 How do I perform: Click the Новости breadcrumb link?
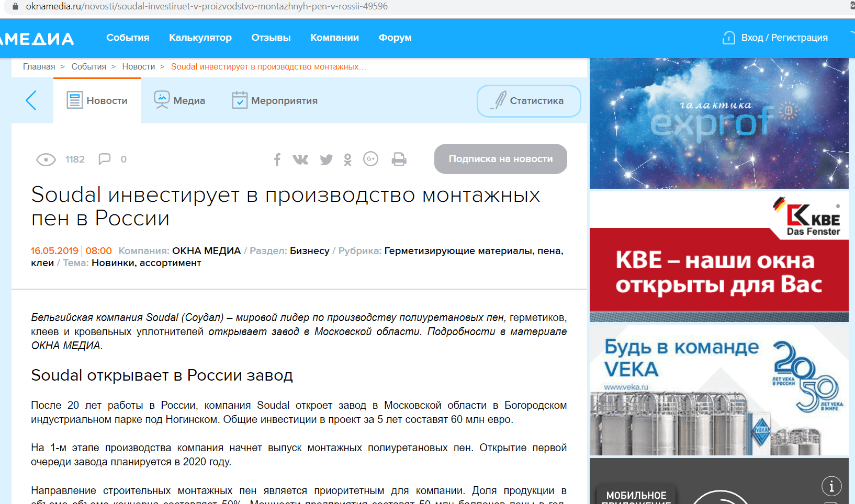[139, 67]
